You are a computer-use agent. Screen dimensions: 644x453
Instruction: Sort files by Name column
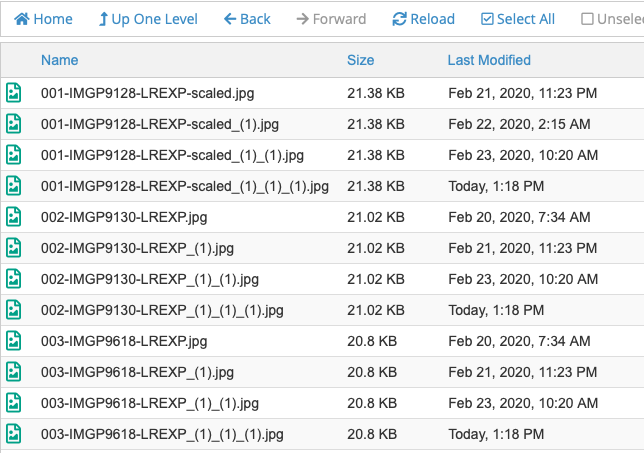59,61
